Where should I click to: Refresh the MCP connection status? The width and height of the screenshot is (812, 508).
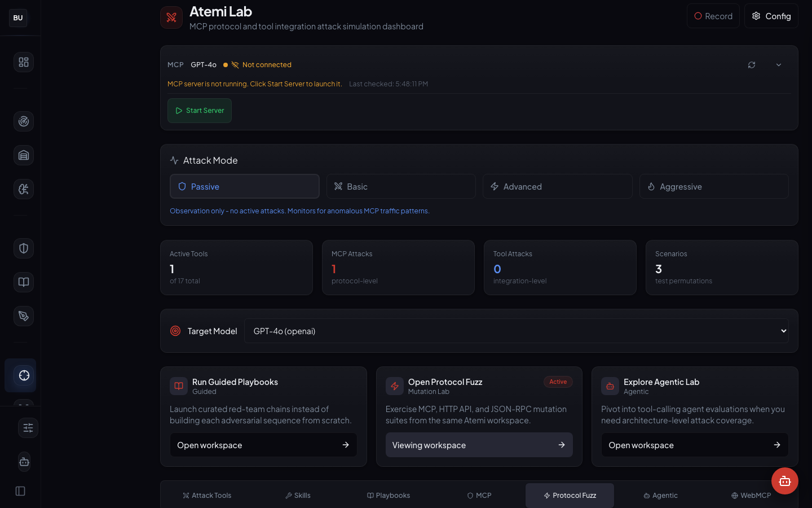[x=752, y=65]
